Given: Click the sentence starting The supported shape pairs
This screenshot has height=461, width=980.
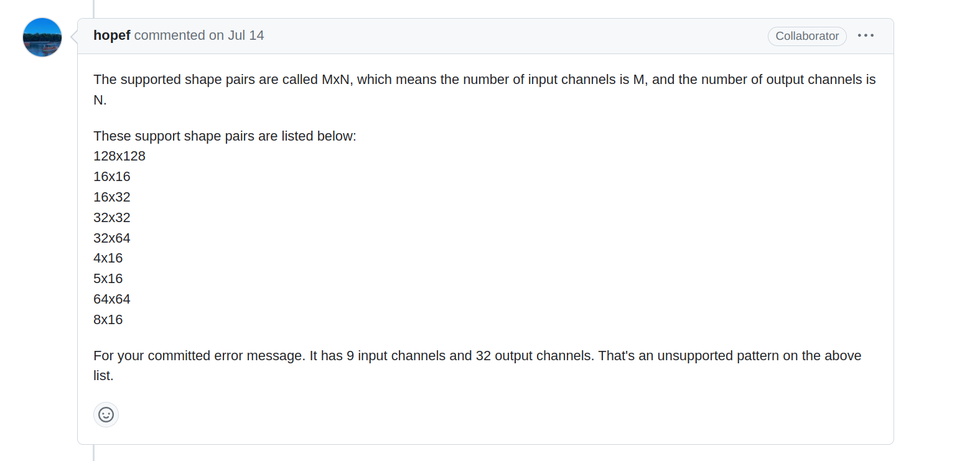Looking at the screenshot, I should coord(485,90).
